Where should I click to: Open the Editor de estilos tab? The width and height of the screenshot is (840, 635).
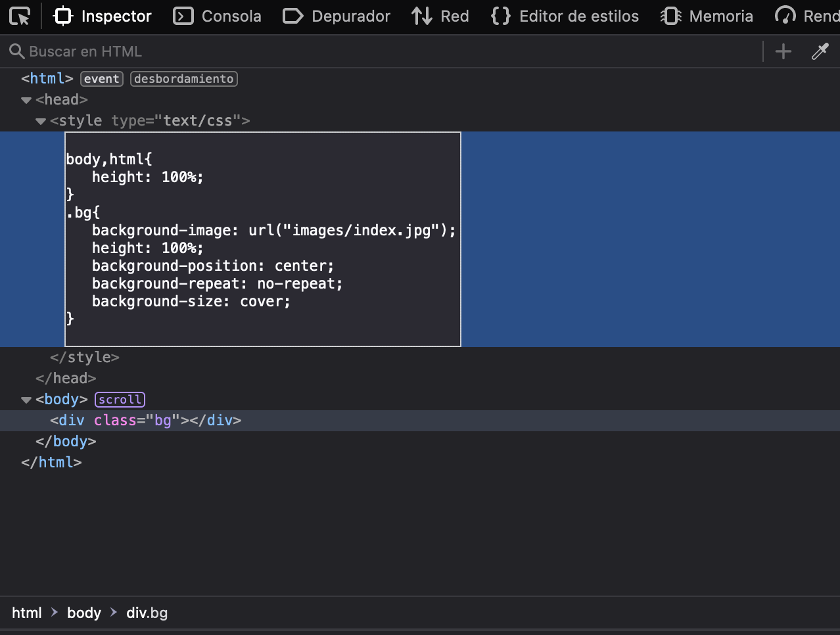pyautogui.click(x=565, y=16)
